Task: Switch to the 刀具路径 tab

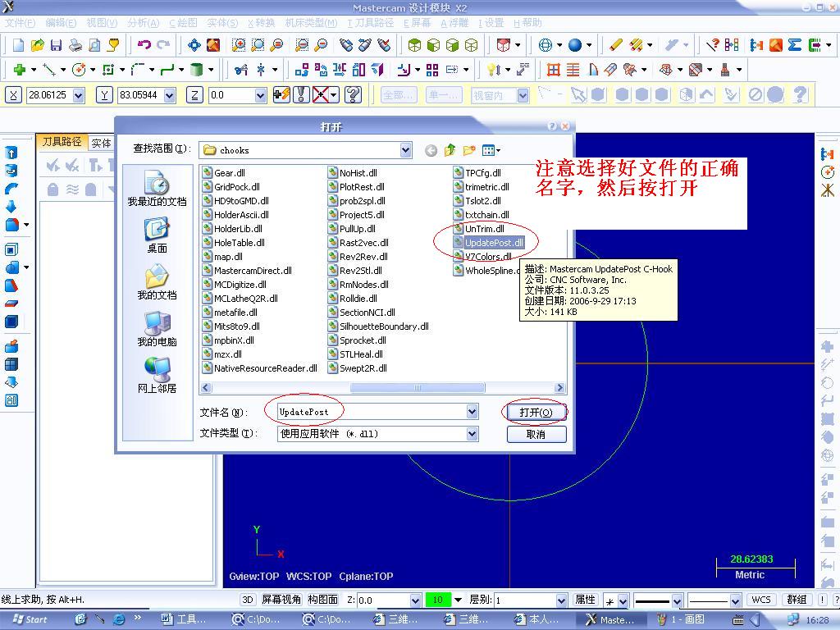Action: coord(62,141)
